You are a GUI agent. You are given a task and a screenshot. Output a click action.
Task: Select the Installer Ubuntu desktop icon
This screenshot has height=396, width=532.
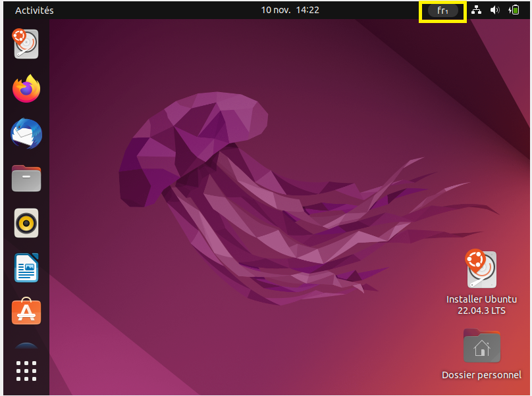(481, 269)
